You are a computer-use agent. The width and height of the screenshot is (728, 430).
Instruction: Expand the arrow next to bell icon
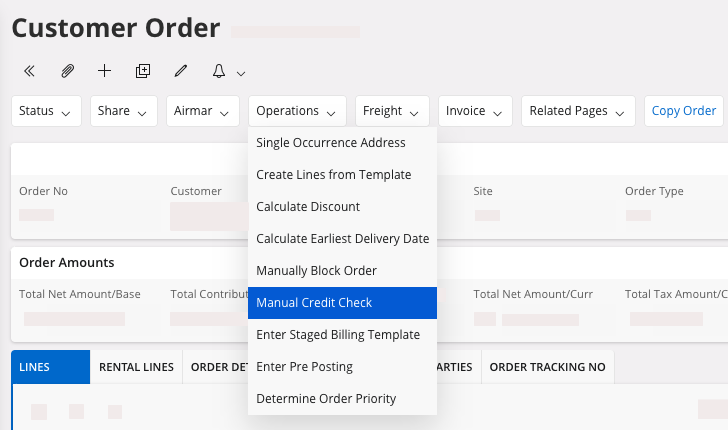pos(241,73)
